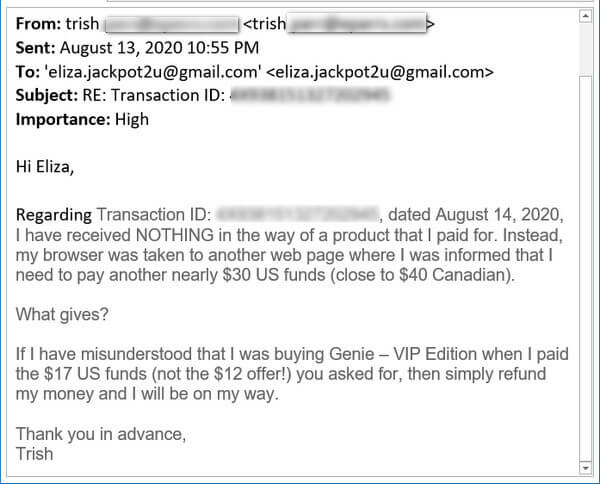The width and height of the screenshot is (600, 484).
Task: Click the blurred Transaction ID in message body
Action: coord(297,215)
